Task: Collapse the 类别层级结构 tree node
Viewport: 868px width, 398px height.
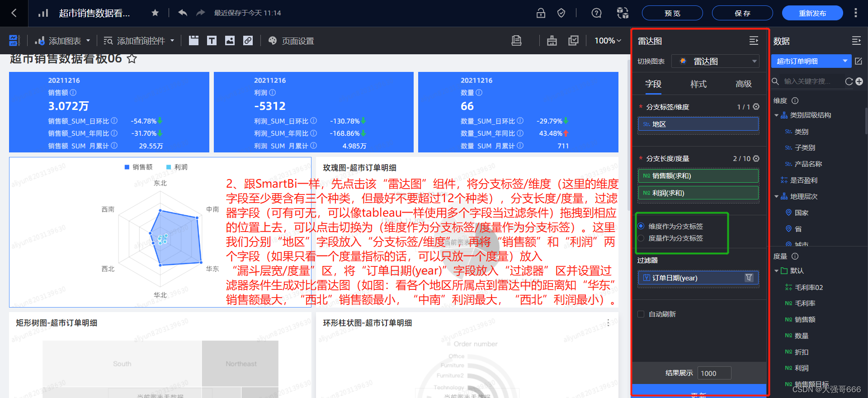Action: pyautogui.click(x=776, y=115)
